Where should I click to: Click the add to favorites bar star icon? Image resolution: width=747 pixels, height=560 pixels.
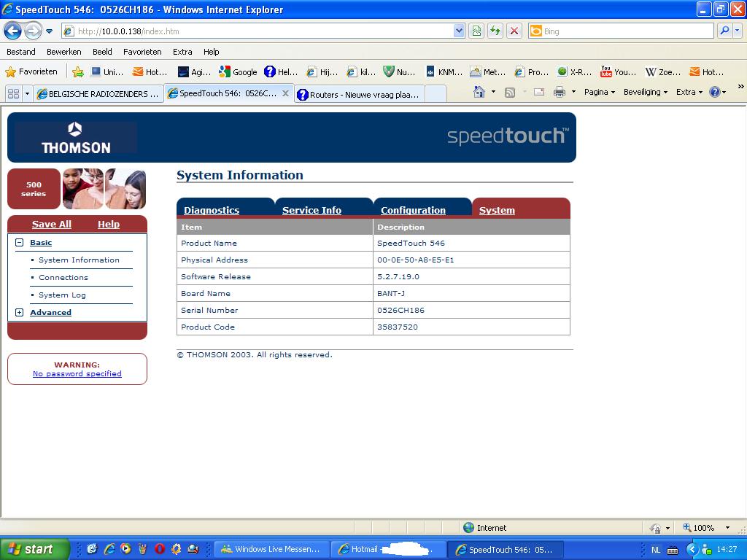click(78, 72)
